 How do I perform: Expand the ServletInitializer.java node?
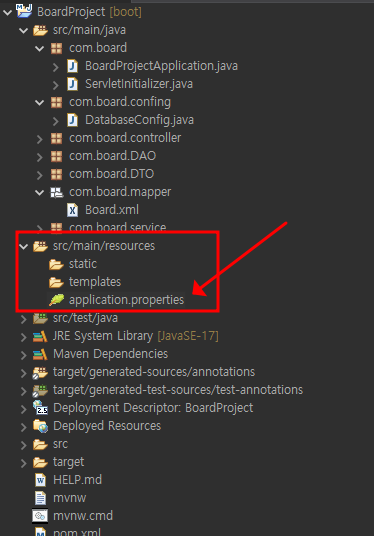56,85
